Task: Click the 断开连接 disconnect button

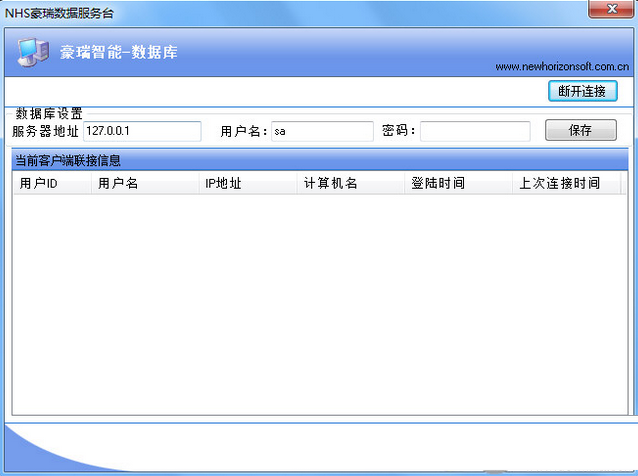Action: pos(583,91)
